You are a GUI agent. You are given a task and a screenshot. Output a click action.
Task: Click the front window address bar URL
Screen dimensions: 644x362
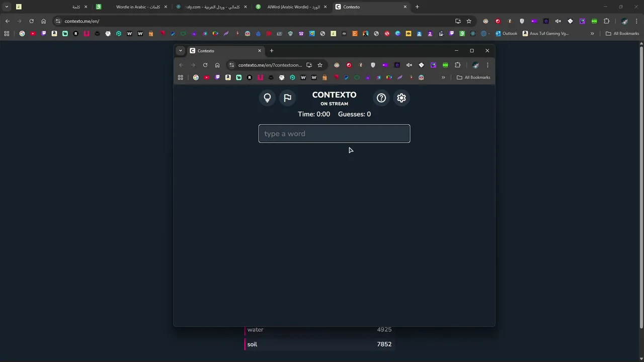click(270, 65)
